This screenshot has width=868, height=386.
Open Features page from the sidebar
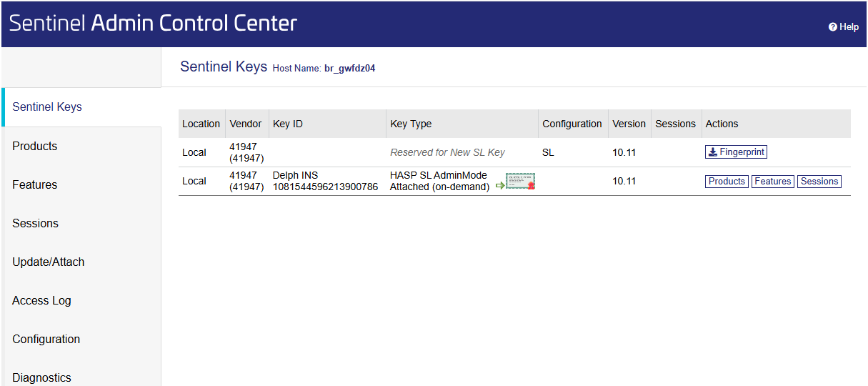[x=35, y=184]
